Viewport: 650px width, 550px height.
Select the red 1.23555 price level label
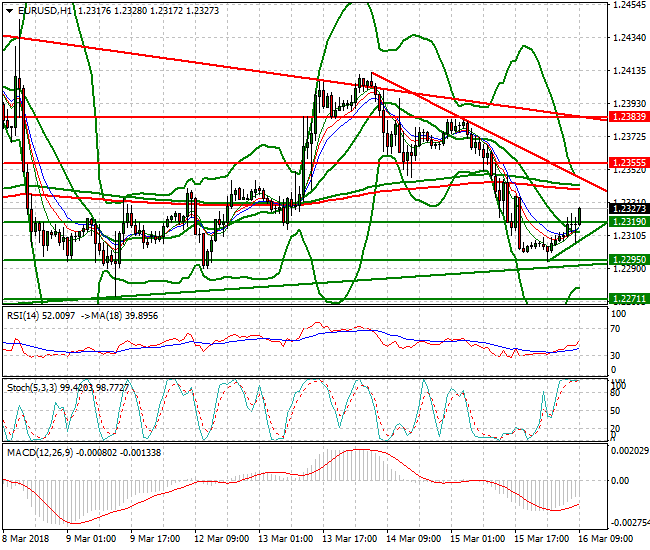pos(629,163)
